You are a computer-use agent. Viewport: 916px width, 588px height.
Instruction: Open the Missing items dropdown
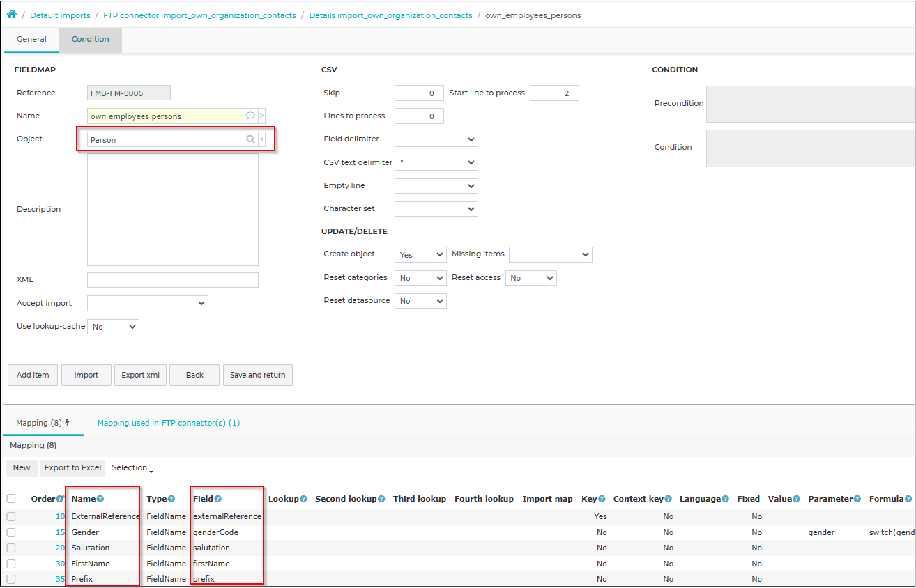[x=550, y=254]
